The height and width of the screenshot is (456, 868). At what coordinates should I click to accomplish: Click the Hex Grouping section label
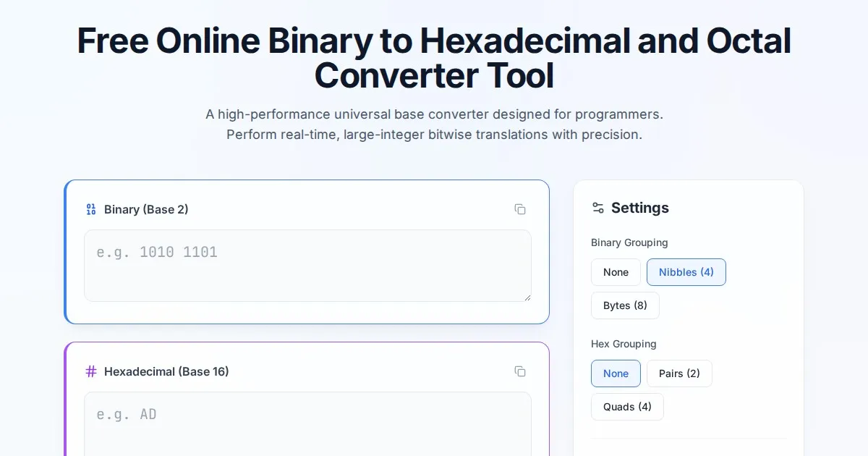tap(624, 344)
